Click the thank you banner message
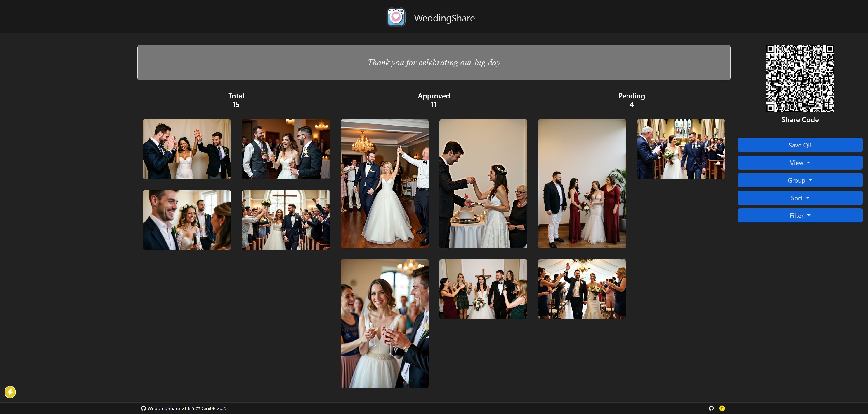The width and height of the screenshot is (868, 414). click(434, 63)
